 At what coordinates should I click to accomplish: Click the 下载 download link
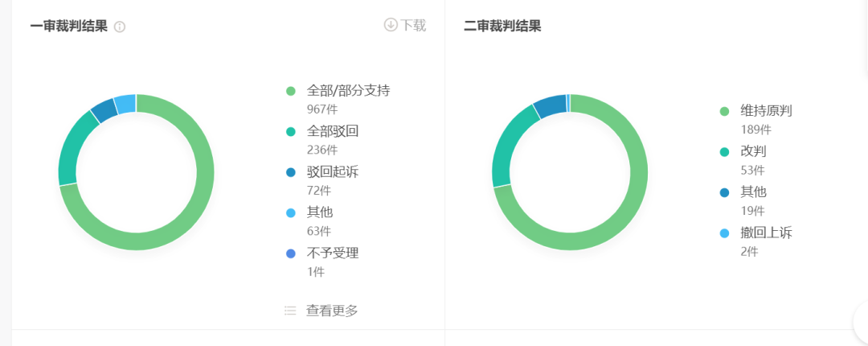click(413, 25)
